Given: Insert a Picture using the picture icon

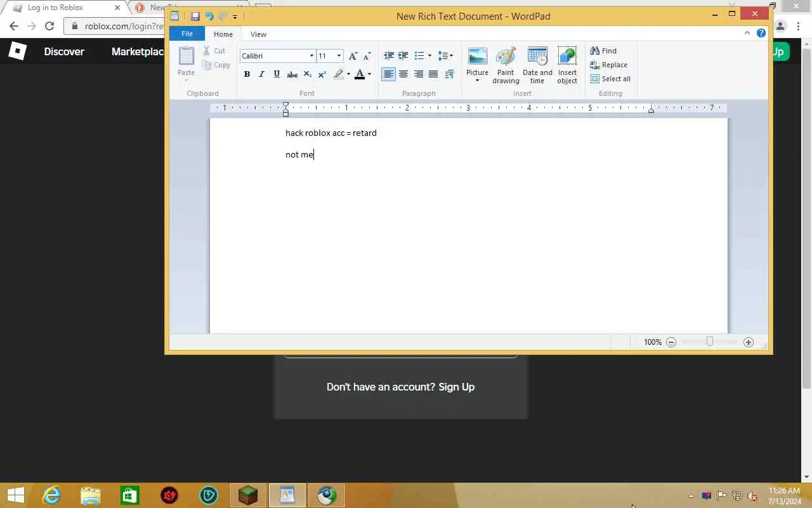Looking at the screenshot, I should pos(477,56).
